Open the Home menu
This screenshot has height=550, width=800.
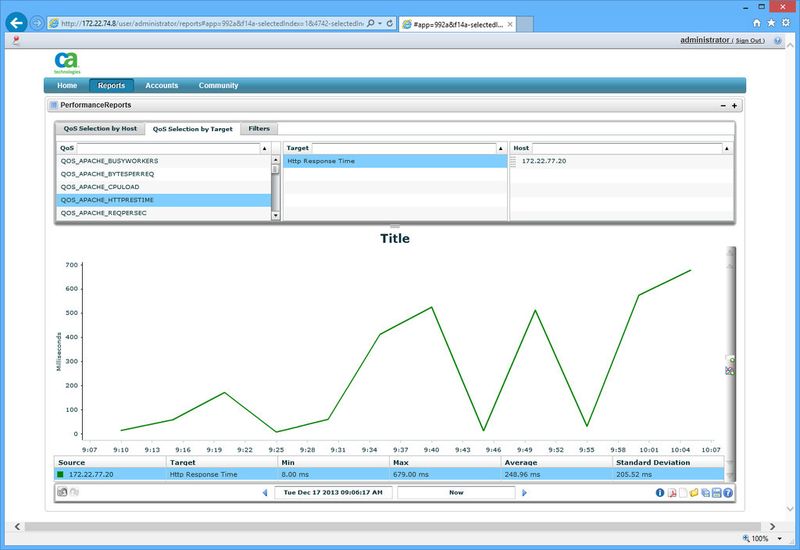[67, 86]
